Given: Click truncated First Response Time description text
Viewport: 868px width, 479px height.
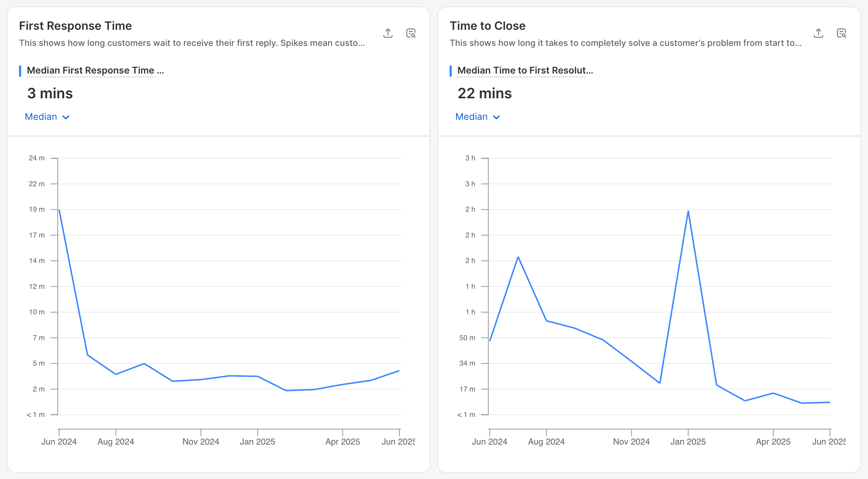Looking at the screenshot, I should [x=192, y=43].
